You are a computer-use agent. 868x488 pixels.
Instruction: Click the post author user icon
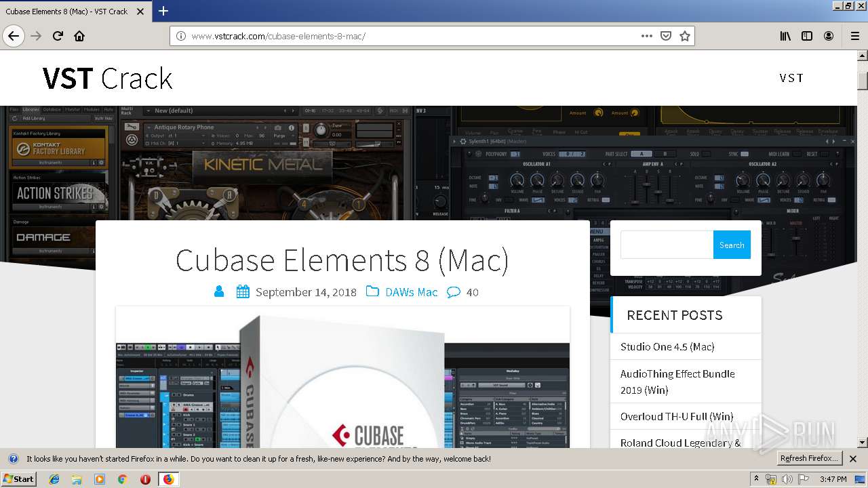click(x=219, y=291)
